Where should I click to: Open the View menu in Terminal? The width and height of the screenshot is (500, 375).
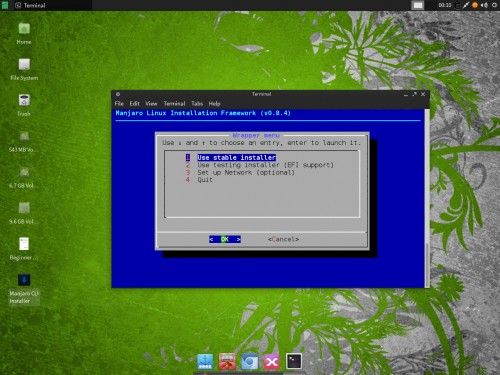[151, 104]
